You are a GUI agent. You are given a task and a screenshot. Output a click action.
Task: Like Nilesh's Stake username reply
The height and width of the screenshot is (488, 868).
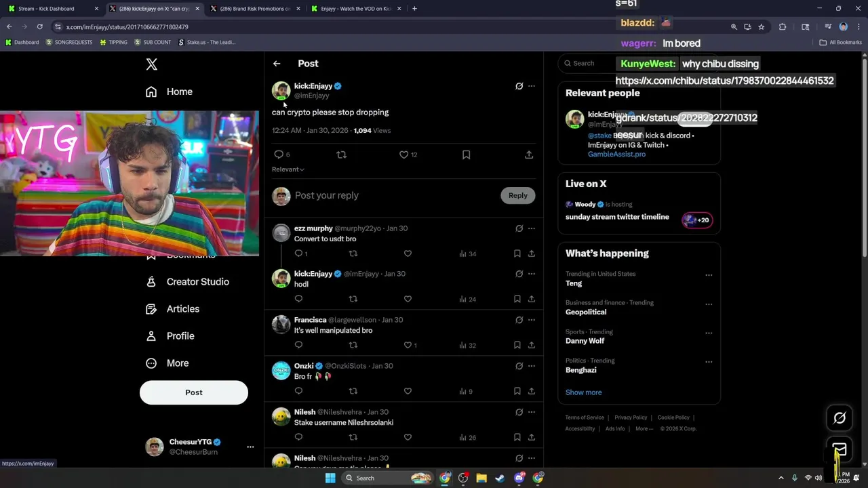tap(408, 437)
